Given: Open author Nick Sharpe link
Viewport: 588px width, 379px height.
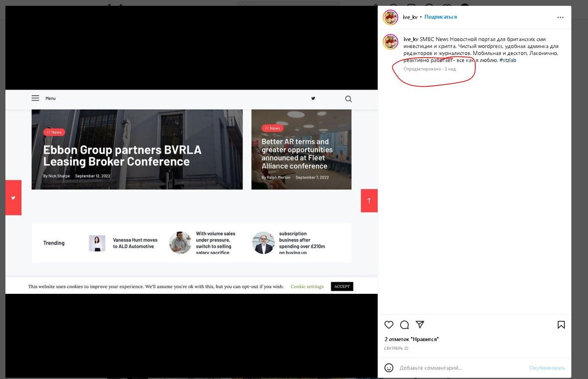Looking at the screenshot, I should 59,176.
